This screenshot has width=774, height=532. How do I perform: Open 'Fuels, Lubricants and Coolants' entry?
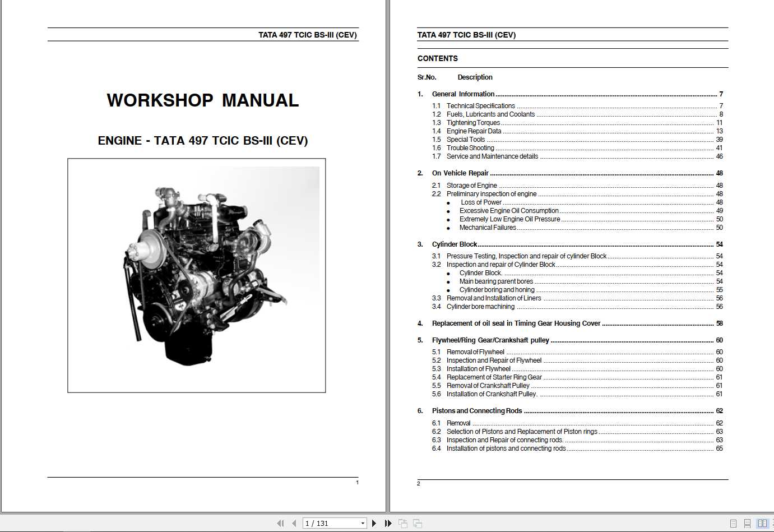(x=577, y=114)
